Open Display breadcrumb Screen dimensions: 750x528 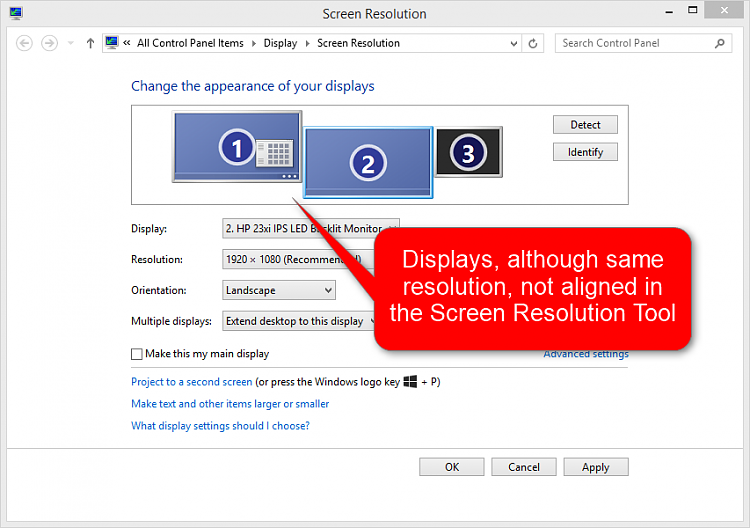(280, 43)
